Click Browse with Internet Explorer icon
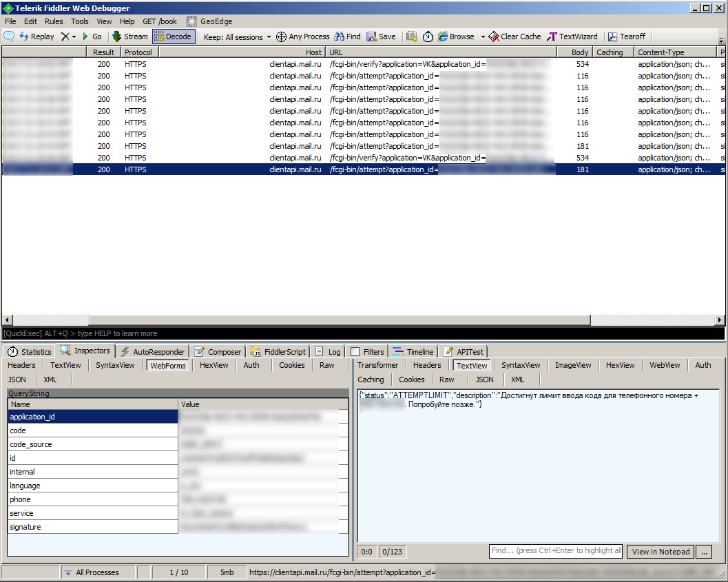This screenshot has width=728, height=582. (x=456, y=37)
